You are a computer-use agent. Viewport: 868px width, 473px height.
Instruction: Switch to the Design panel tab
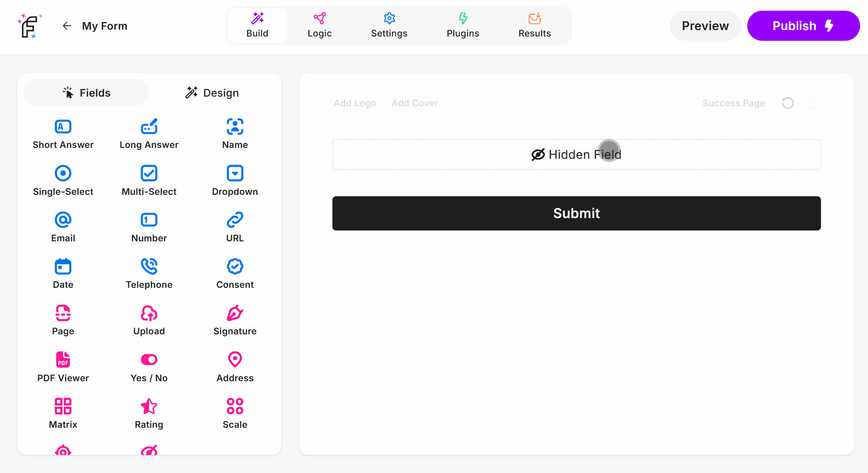pyautogui.click(x=212, y=93)
